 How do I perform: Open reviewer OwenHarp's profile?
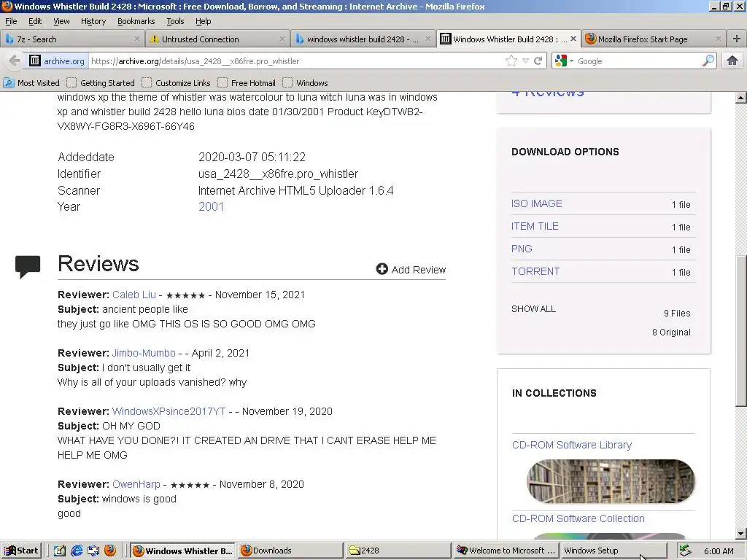tap(136, 484)
